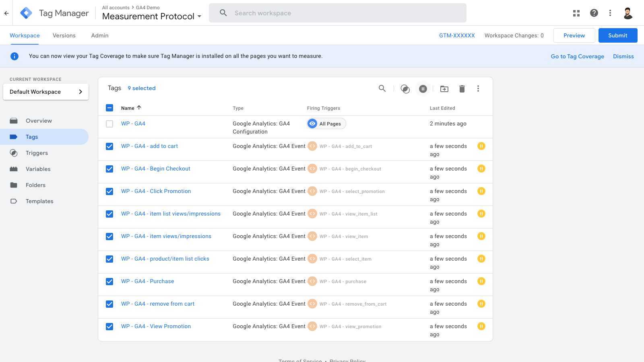Click the purchase trigger code icon
Screen dimensions: 644x362
[312, 281]
